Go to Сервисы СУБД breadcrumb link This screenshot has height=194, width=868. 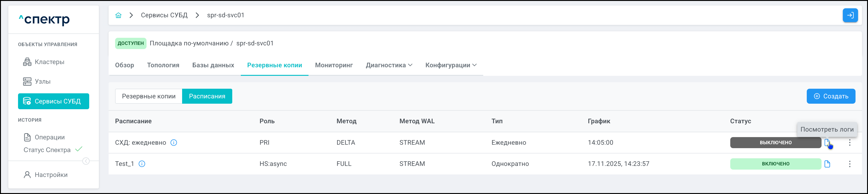point(164,15)
